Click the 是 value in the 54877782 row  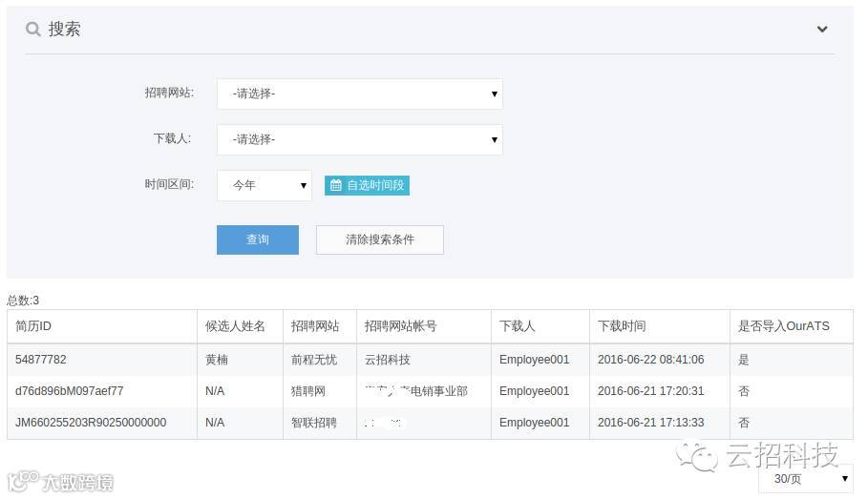coord(744,360)
